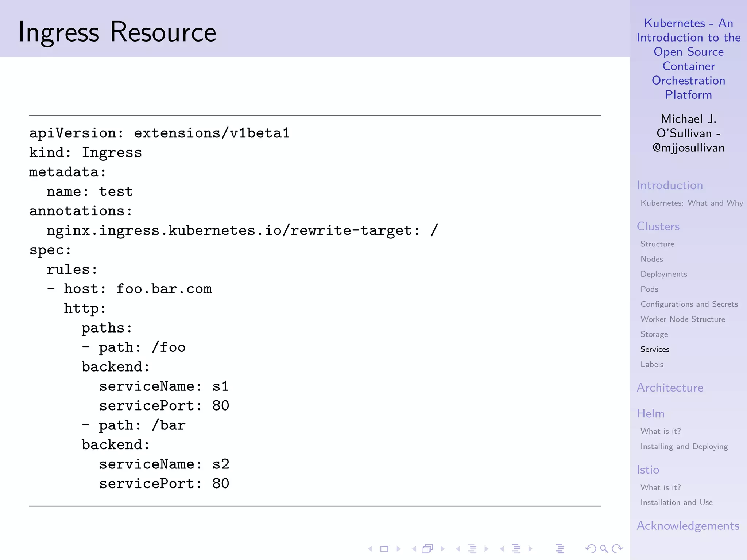Click the stacked frames navigation icon
747x560 pixels.
coord(427,549)
